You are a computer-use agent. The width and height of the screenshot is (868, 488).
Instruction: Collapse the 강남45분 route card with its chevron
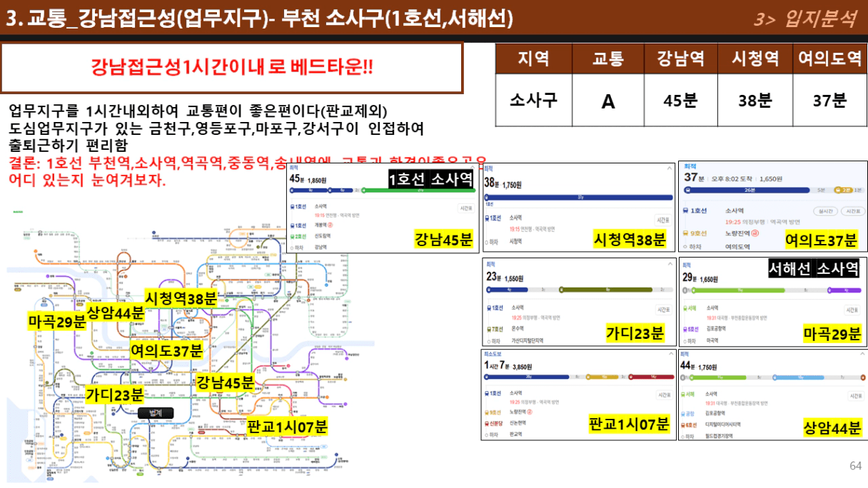[473, 166]
